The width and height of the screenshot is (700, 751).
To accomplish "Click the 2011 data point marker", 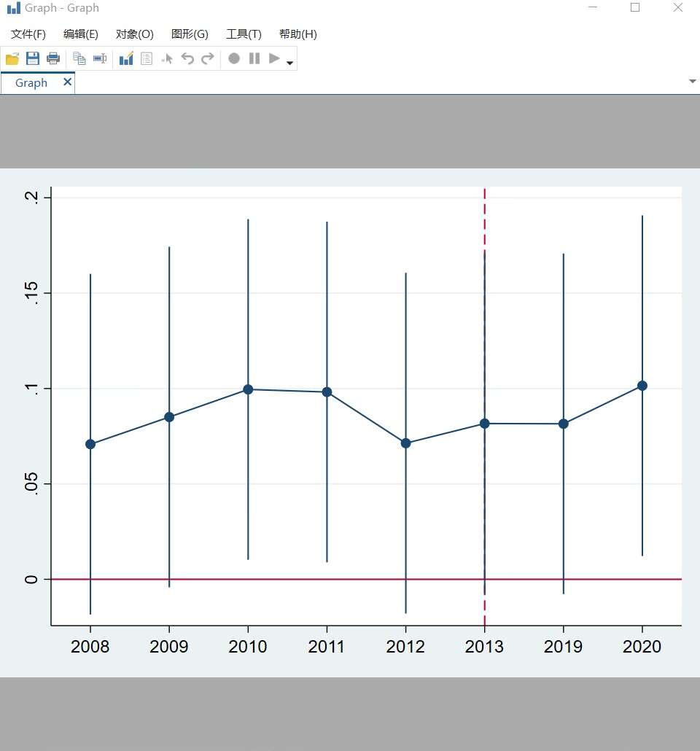I will (x=327, y=392).
